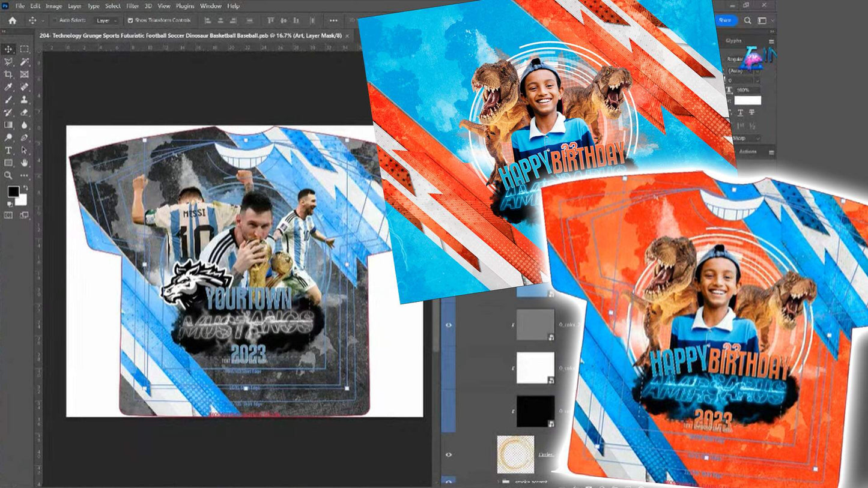The image size is (868, 488).
Task: Select the Blur tool
Action: coord(24,125)
